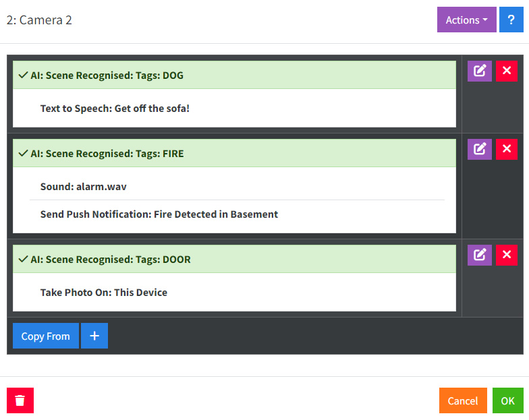529x420 pixels.
Task: Toggle checkmark on Tags: DOG header
Action: point(23,76)
